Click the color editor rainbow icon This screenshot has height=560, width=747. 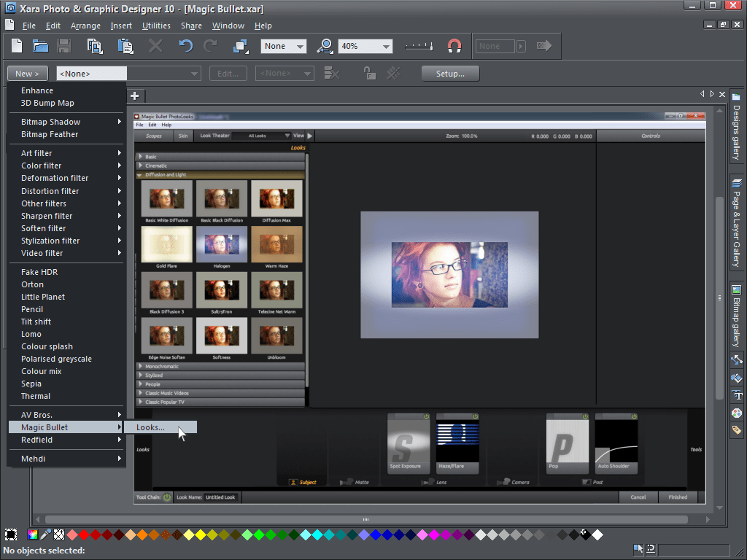pyautogui.click(x=32, y=534)
